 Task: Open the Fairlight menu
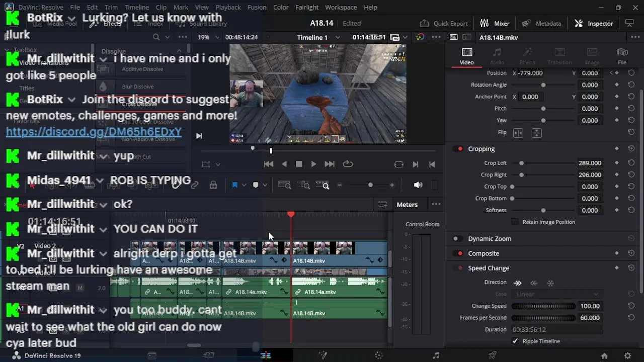(x=307, y=7)
